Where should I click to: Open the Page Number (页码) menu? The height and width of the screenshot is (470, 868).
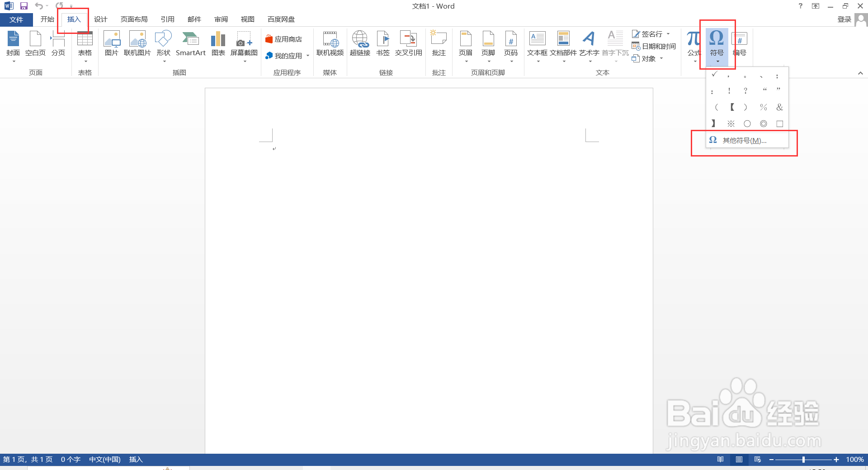[511, 45]
